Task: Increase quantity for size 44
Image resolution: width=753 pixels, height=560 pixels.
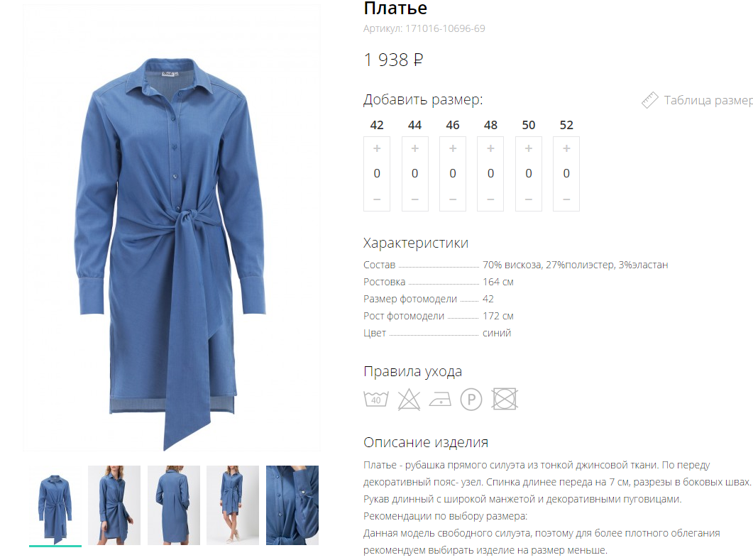Action: pyautogui.click(x=415, y=148)
